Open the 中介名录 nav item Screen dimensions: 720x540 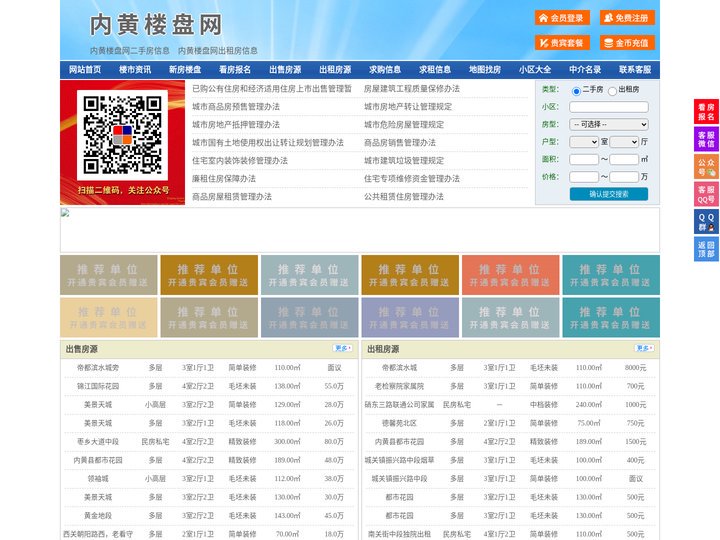(x=585, y=70)
